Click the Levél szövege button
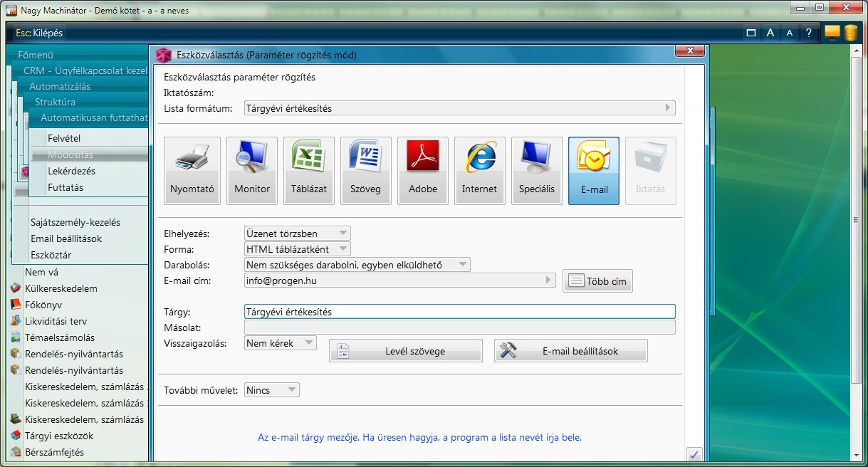Image resolution: width=868 pixels, height=467 pixels. [406, 351]
